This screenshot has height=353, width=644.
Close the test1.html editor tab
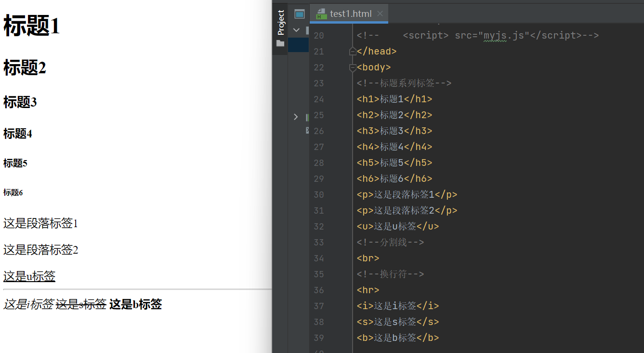380,14
